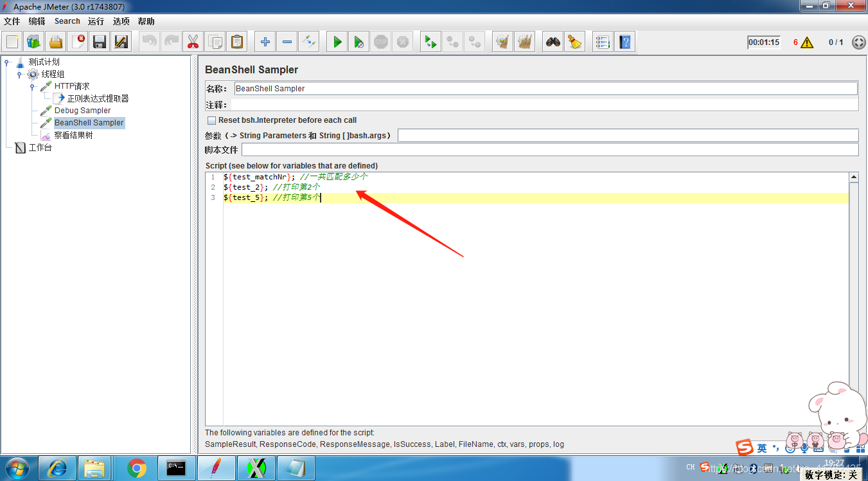Select 测试计划 in the tree
The height and width of the screenshot is (481, 868).
click(x=44, y=62)
